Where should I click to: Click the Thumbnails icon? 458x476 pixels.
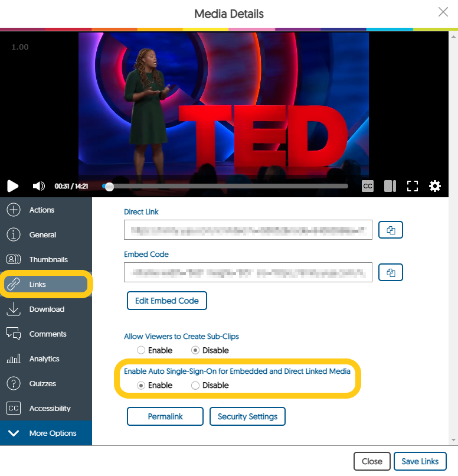14,259
